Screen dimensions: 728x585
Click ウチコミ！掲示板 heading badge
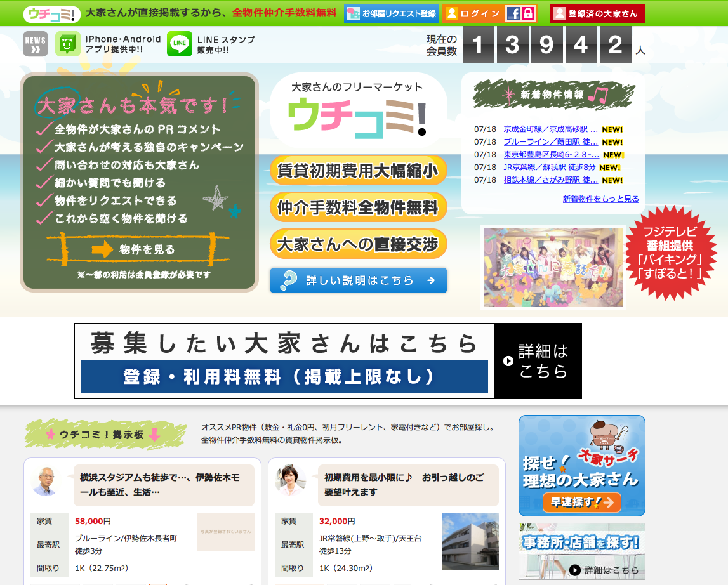click(105, 435)
